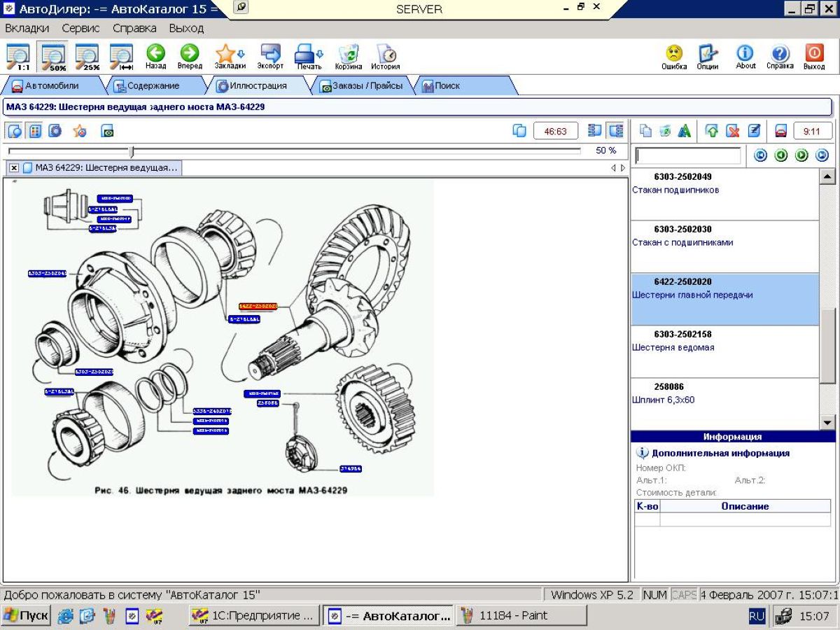840x630 pixels.
Task: Click the green basket icon in parts panel
Action: click(x=665, y=131)
